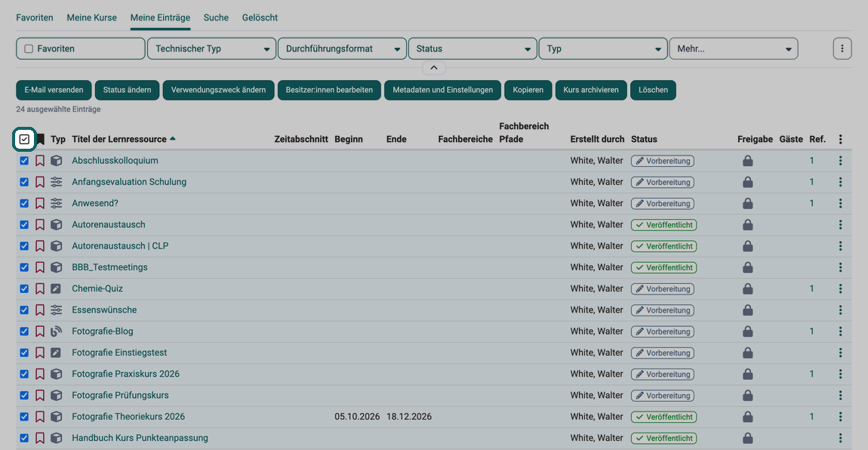Open the Typ filter dropdown

pos(603,49)
